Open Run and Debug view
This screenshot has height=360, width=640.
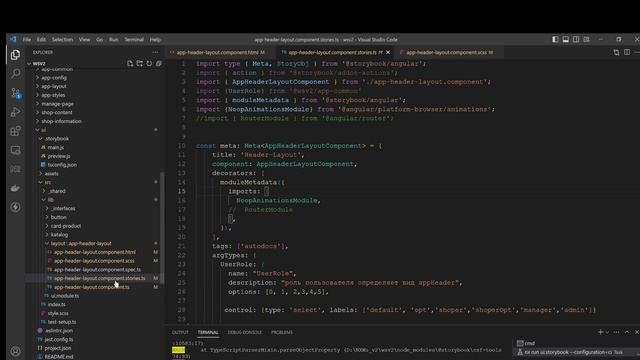[16, 112]
